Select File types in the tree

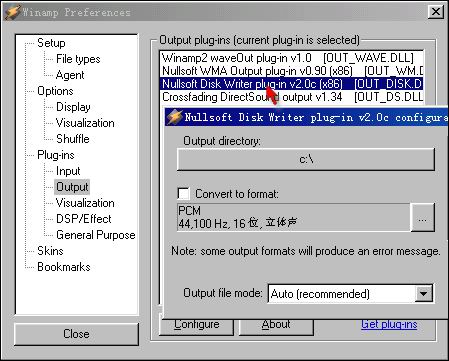click(78, 59)
